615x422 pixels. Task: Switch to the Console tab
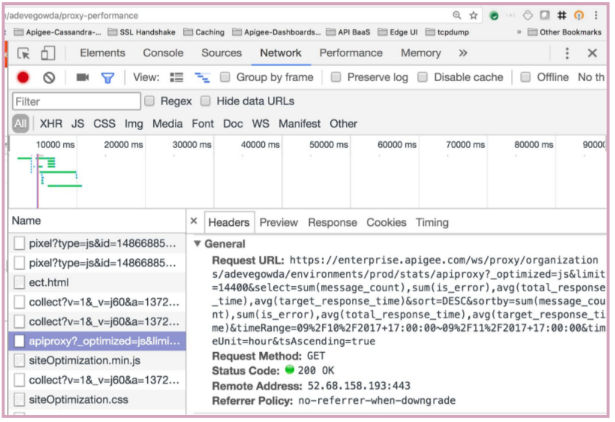pos(163,53)
